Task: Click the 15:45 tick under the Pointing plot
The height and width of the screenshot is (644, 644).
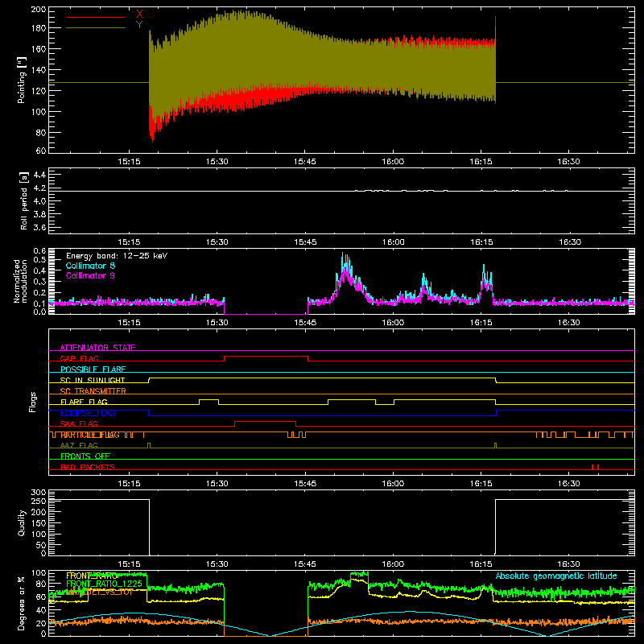Action: (x=305, y=162)
